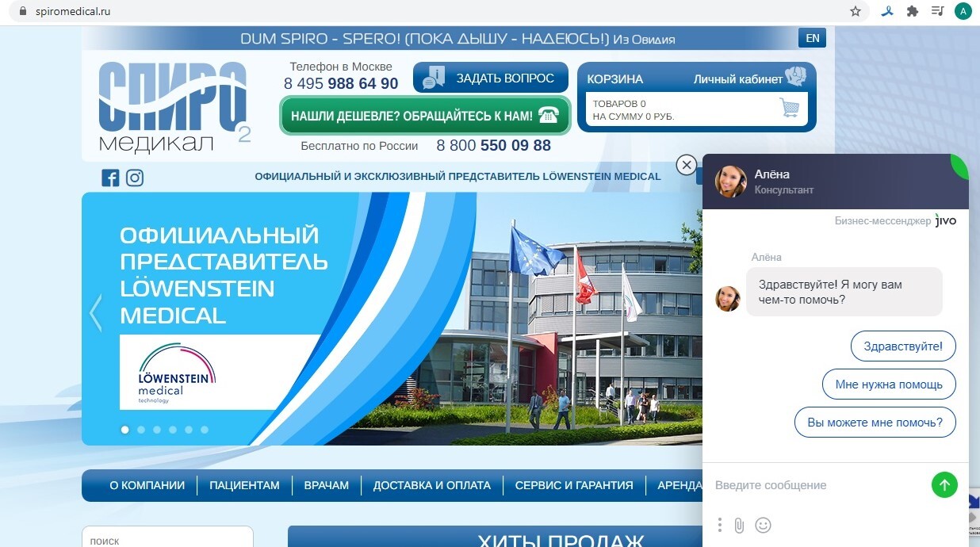Open the Пациентам menu

(244, 485)
